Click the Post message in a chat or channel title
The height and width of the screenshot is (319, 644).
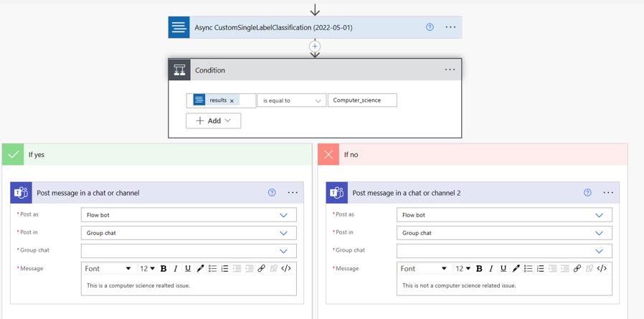[x=88, y=193]
